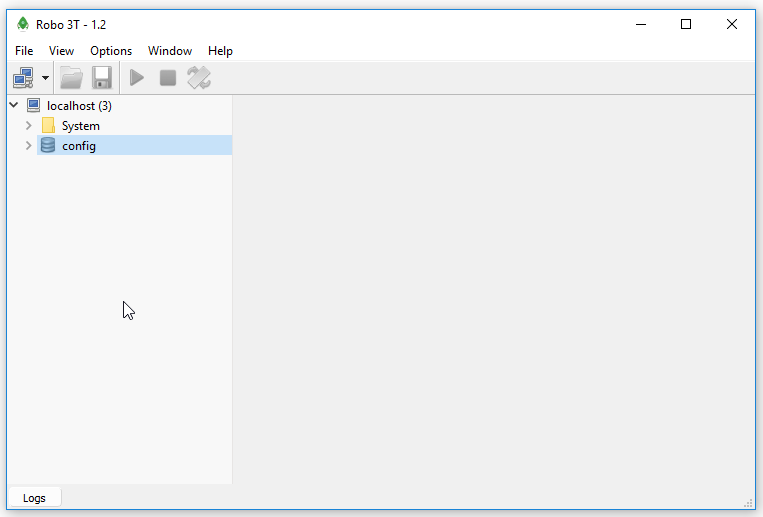Click the Stop square icon
This screenshot has height=517, width=763.
tap(168, 78)
